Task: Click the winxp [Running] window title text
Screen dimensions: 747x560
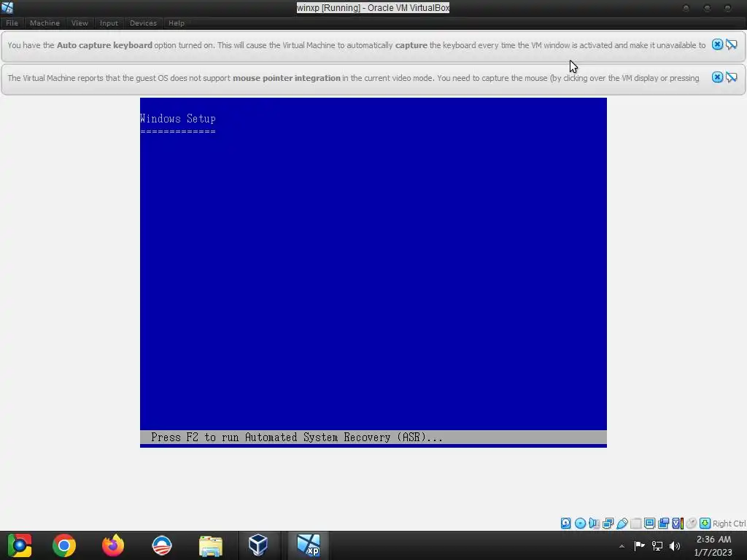Action: tap(373, 7)
